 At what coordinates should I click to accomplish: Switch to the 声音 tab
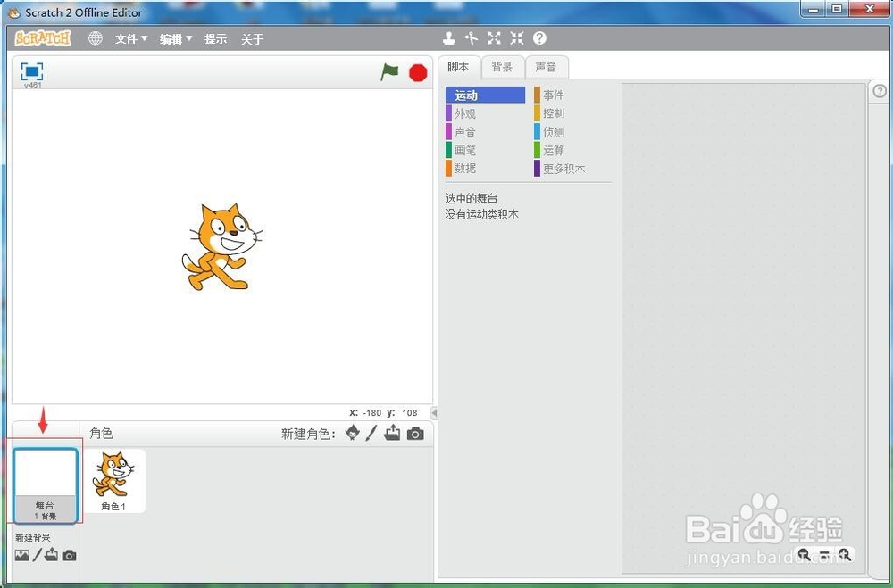[x=547, y=67]
